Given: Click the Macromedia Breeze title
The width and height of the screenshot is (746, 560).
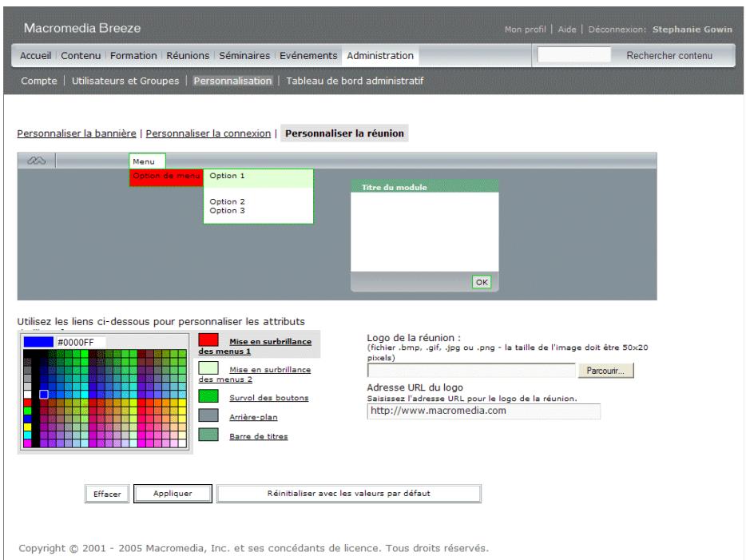Looking at the screenshot, I should [82, 28].
